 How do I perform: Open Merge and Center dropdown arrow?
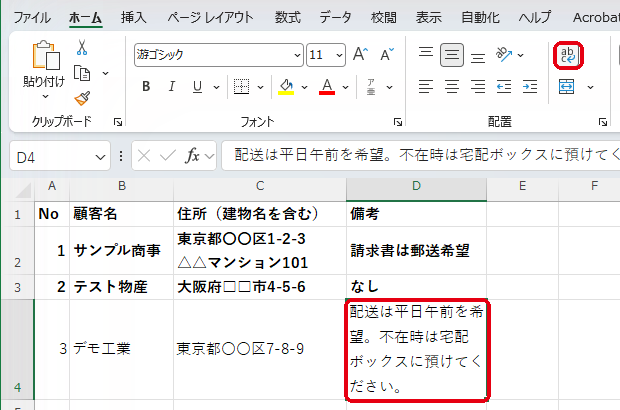coord(590,87)
